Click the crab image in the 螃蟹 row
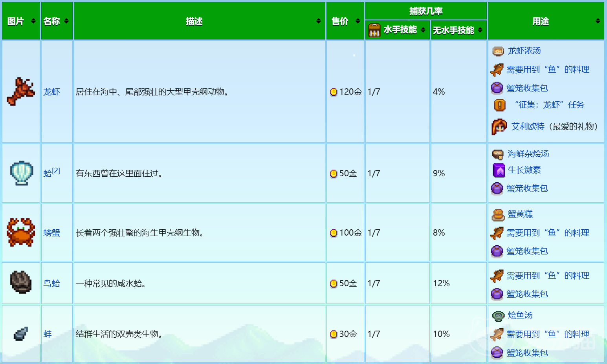This screenshot has width=607, height=364. 21,232
